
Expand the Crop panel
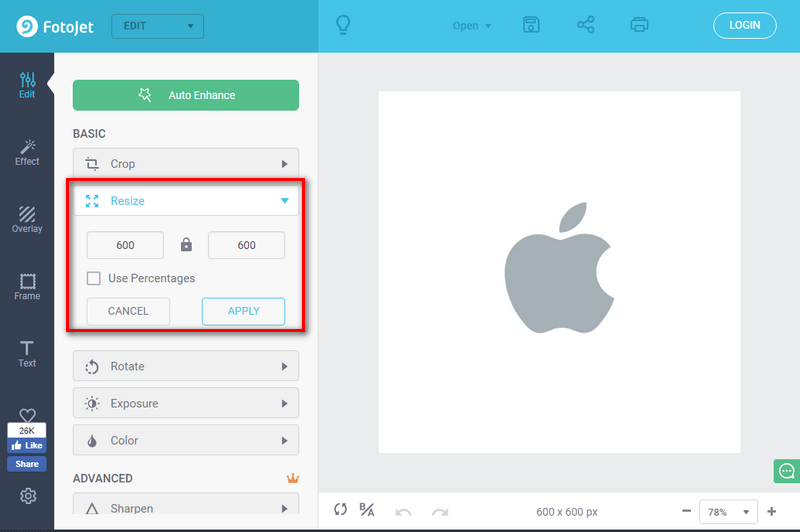[x=186, y=164]
